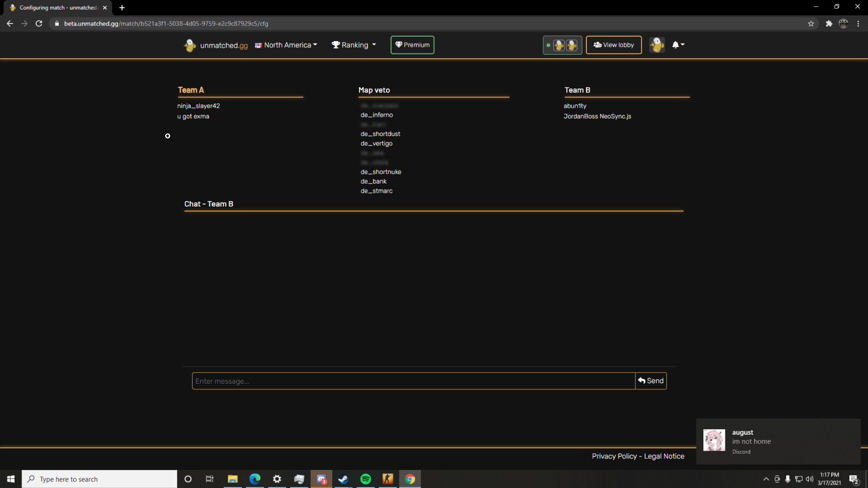
Task: Open the browser extensions puzzle icon
Action: [829, 24]
